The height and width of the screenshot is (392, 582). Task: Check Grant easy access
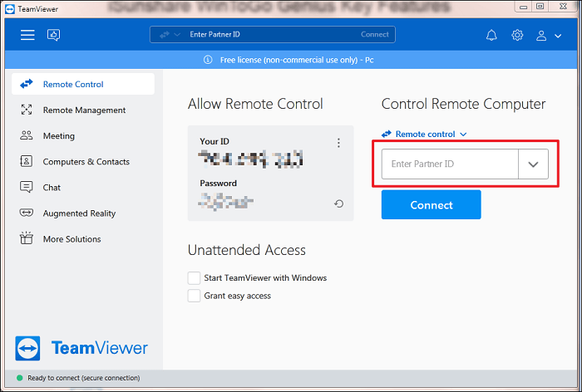[x=194, y=296]
